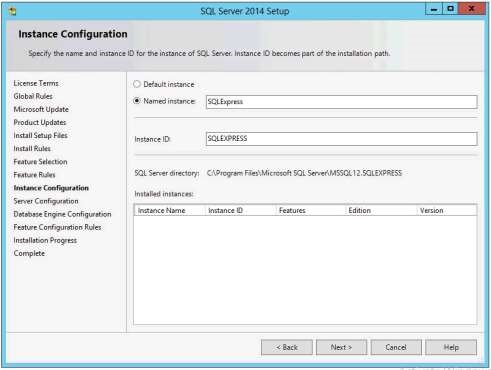Image resolution: width=491 pixels, height=370 pixels.
Task: Go back with the Back button
Action: pyautogui.click(x=287, y=347)
